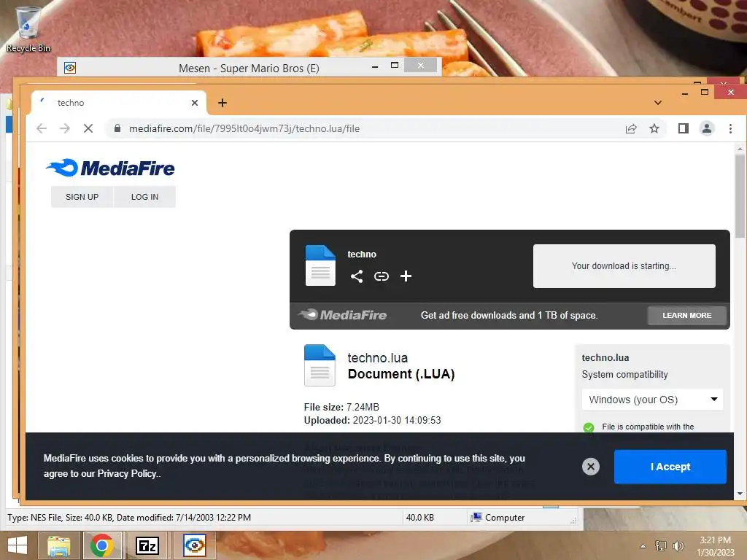
Task: Share this page via address bar icon
Action: [631, 128]
